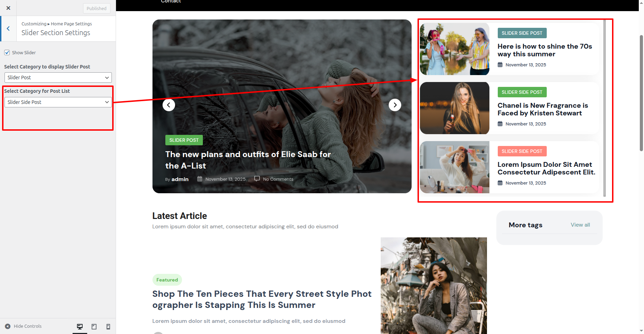Click the slider previous arrow

tap(169, 105)
